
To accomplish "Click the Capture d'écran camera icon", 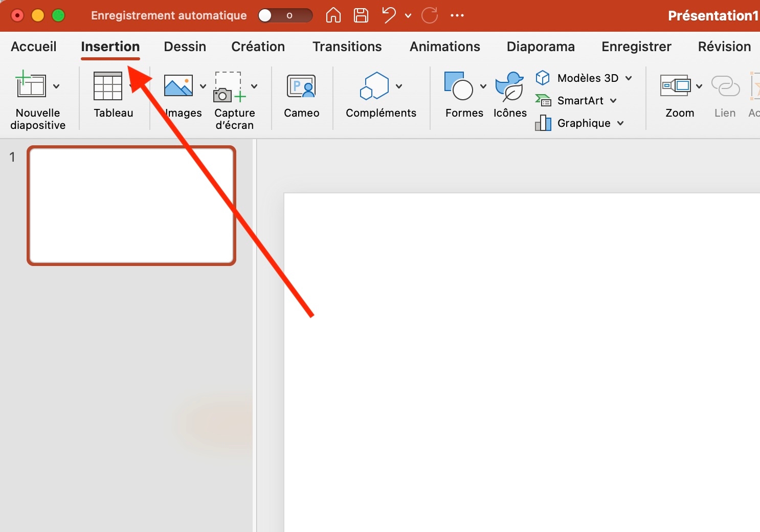I will [229, 86].
